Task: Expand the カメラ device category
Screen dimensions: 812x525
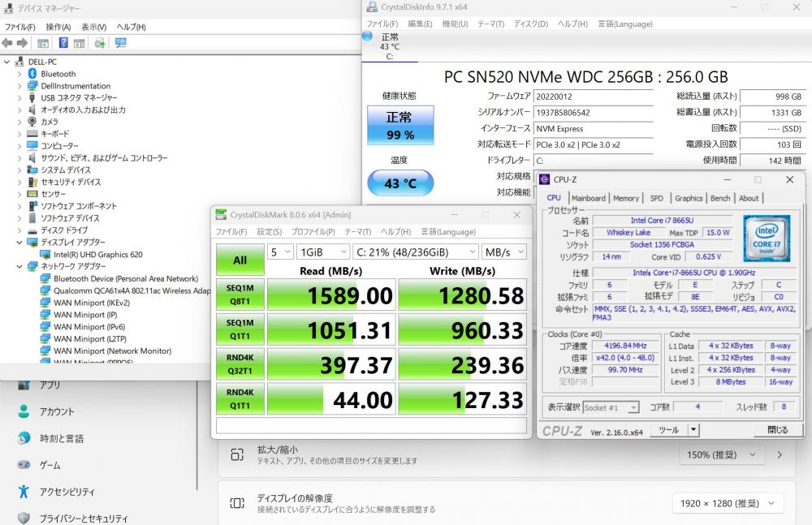Action: [19, 122]
